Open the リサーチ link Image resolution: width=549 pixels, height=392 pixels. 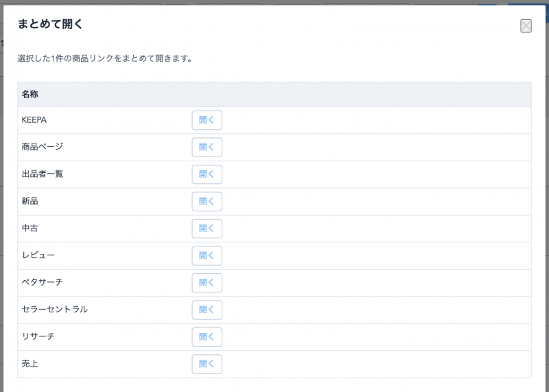pos(207,337)
